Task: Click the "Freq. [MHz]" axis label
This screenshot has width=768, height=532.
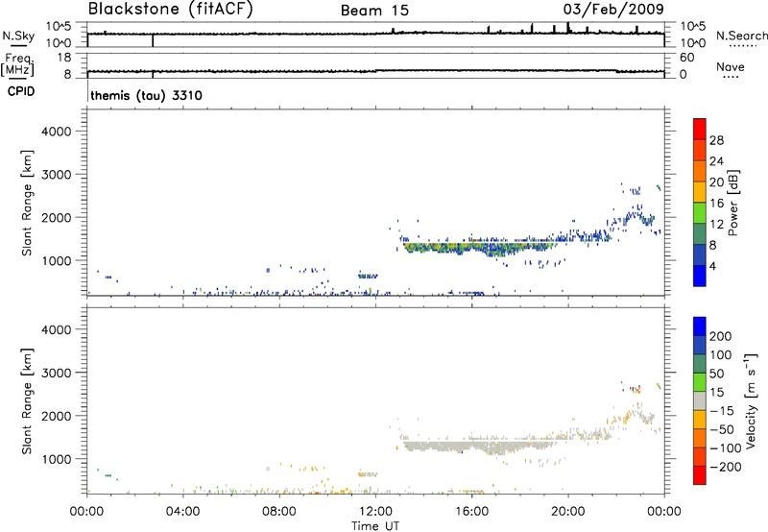Action: tap(18, 64)
